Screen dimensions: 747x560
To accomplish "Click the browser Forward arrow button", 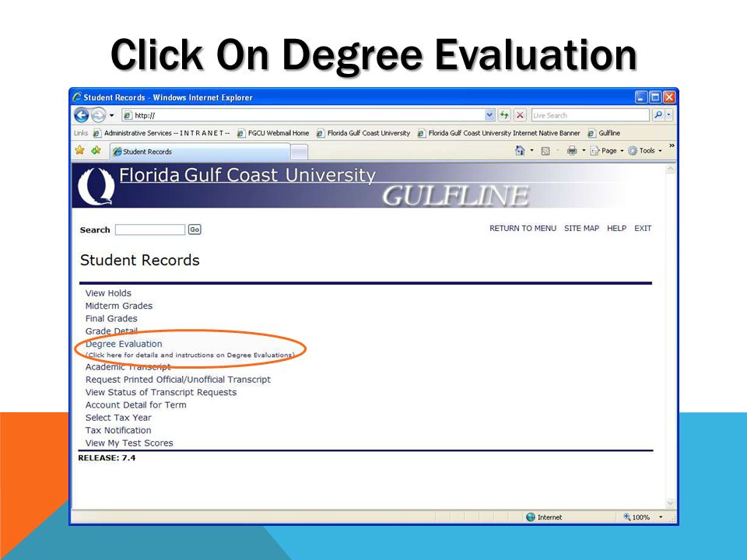I will pos(98,115).
